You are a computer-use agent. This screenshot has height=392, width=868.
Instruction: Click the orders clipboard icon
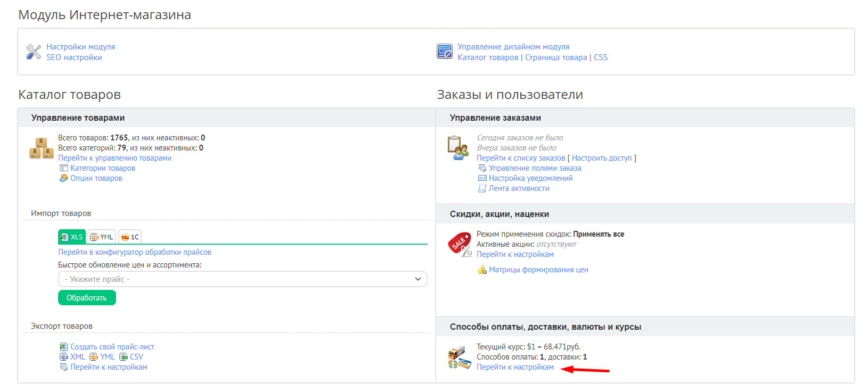[x=457, y=148]
